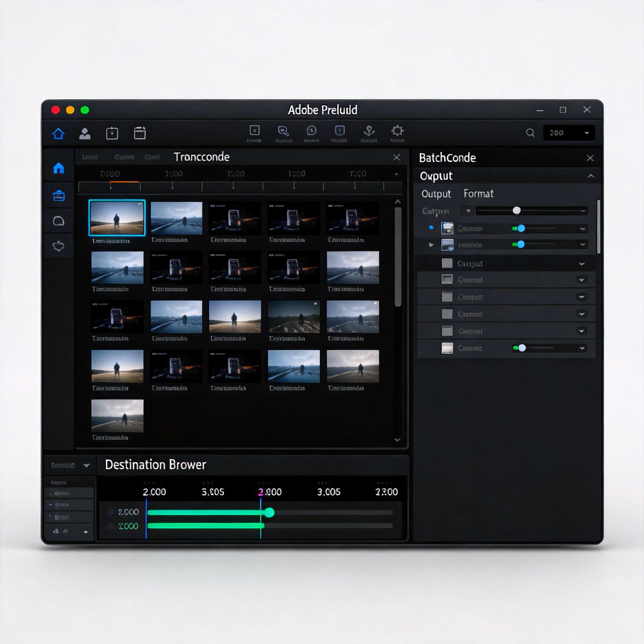This screenshot has height=644, width=644.
Task: Open the pill dropdown just below the highlighted row
Action: click(x=581, y=280)
